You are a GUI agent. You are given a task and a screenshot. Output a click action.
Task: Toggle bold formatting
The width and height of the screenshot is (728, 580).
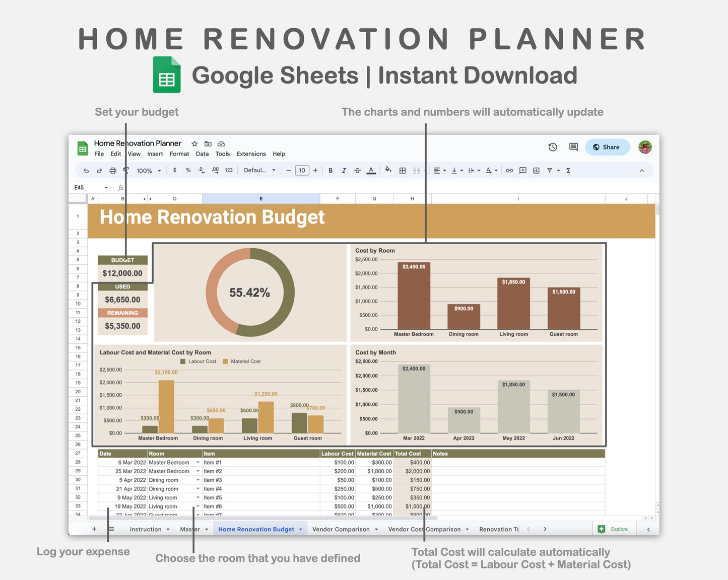[x=330, y=170]
